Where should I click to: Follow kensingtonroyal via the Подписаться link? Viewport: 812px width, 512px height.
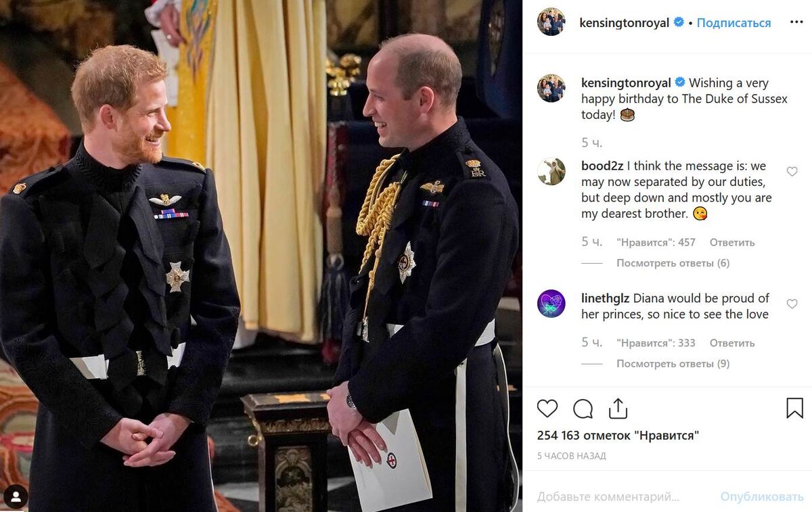[x=734, y=23]
